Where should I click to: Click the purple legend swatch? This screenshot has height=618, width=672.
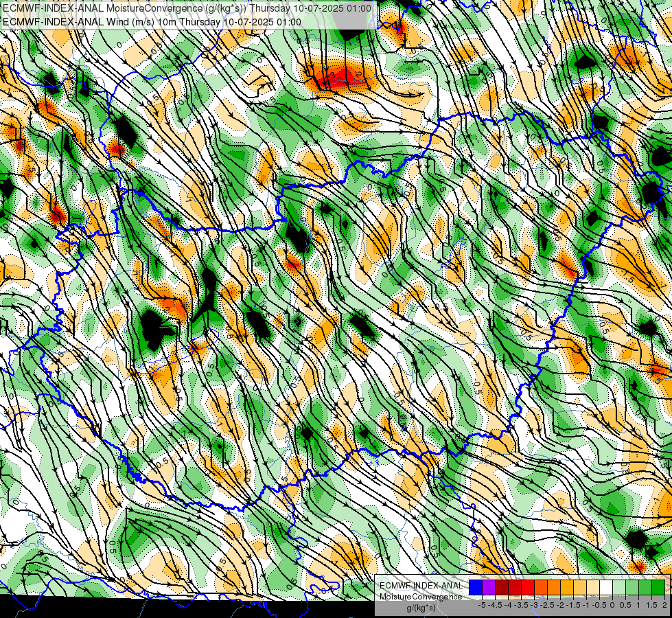click(x=489, y=588)
